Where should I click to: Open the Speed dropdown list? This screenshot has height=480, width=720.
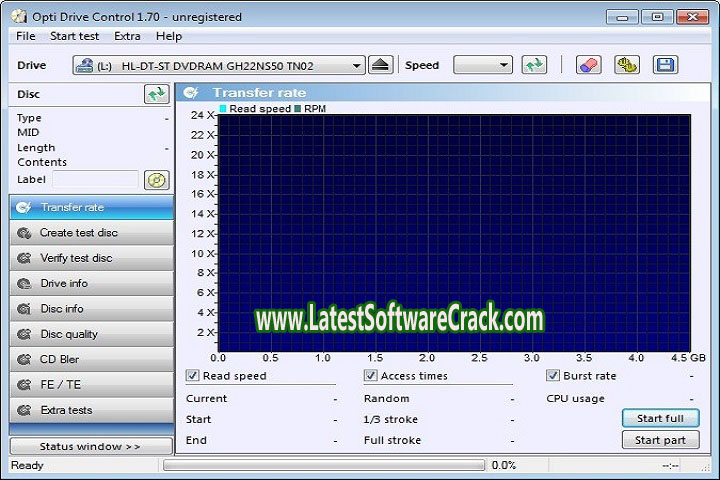click(x=483, y=65)
